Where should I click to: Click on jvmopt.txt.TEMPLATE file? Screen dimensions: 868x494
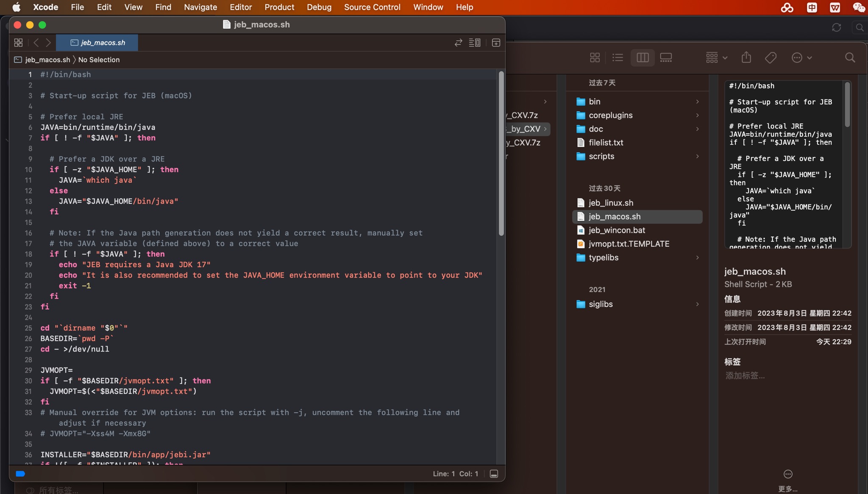(629, 244)
